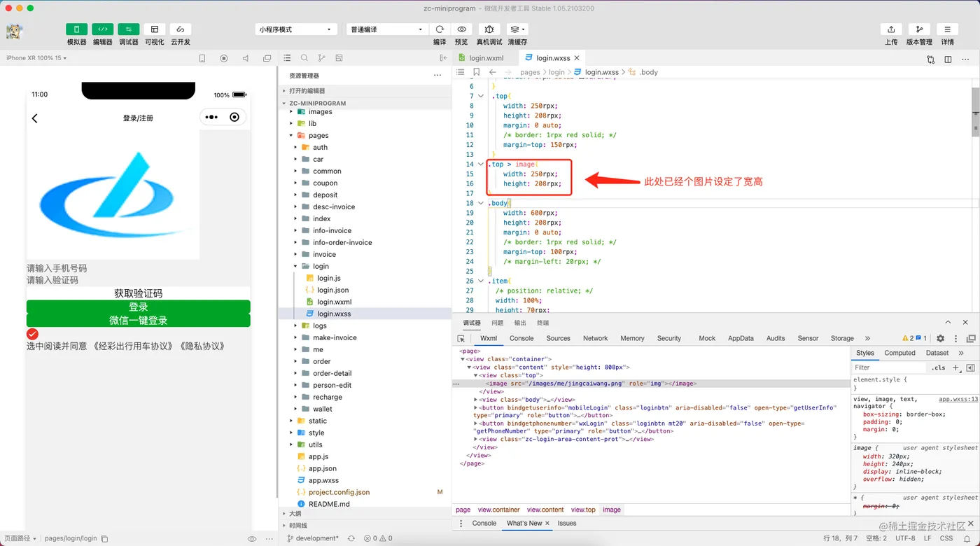
Task: Open the 小程序模式 mode dropdown
Action: 297,29
